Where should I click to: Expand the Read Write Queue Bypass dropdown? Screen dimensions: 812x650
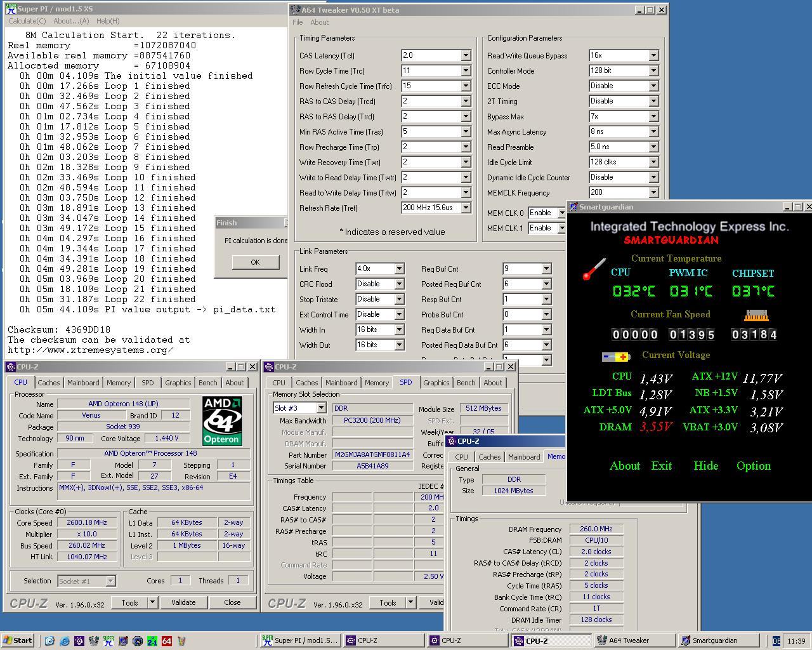(x=653, y=55)
